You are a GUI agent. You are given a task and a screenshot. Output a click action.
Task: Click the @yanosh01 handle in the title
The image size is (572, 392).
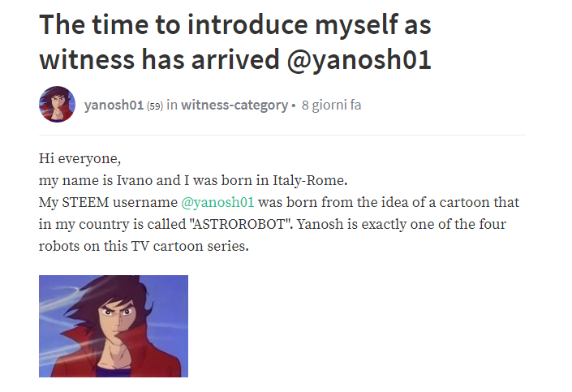[351, 60]
